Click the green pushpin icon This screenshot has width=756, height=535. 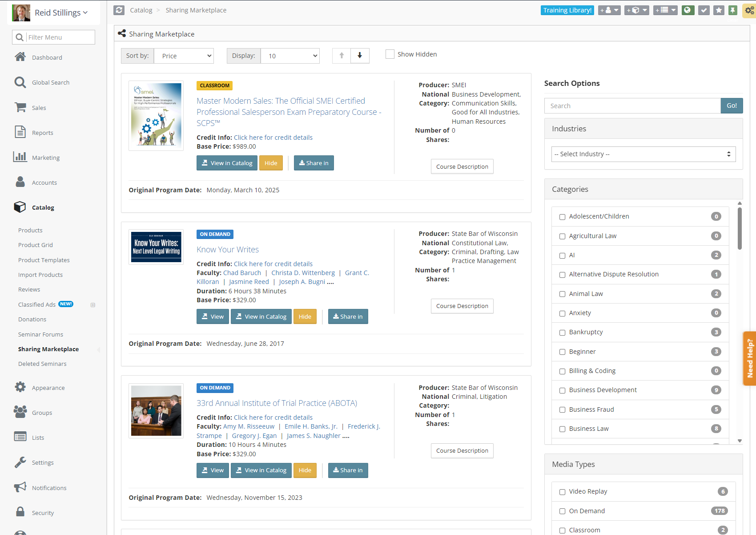733,10
